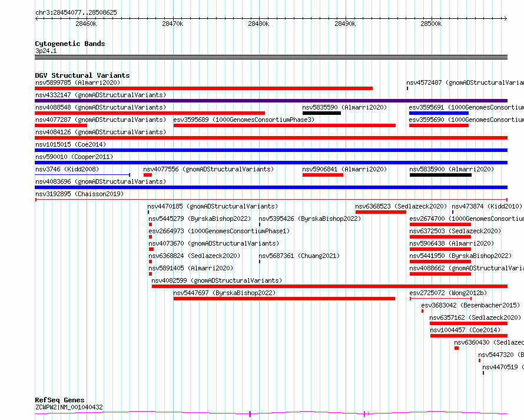Image resolution: width=524 pixels, height=420 pixels.
Task: Open the nsv5835590 (Almarri2020) label
Action: click(x=344, y=107)
